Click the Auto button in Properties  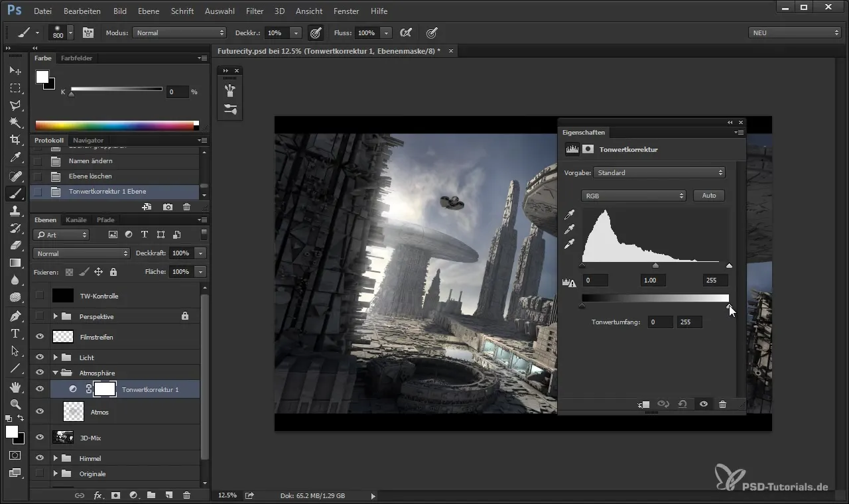[709, 196]
